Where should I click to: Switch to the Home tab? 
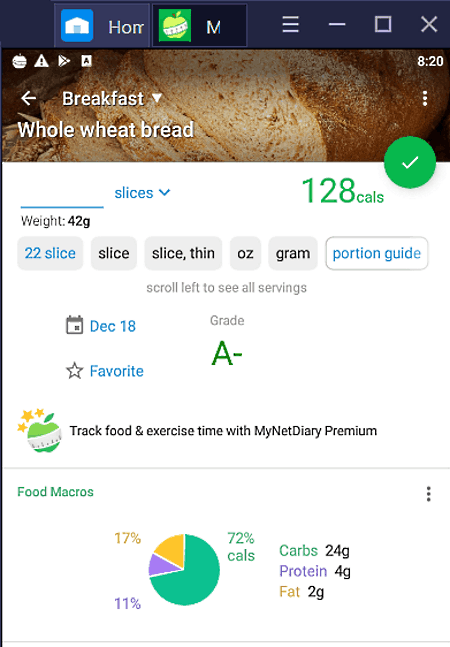[x=102, y=26]
